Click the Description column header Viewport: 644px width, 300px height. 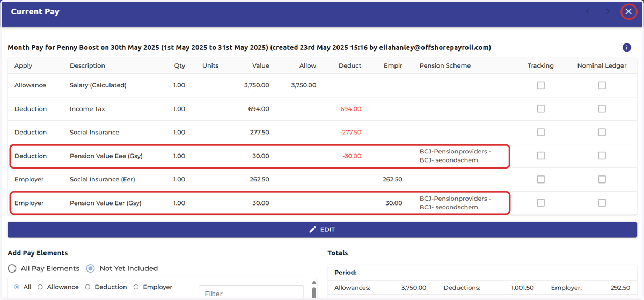[x=87, y=65]
